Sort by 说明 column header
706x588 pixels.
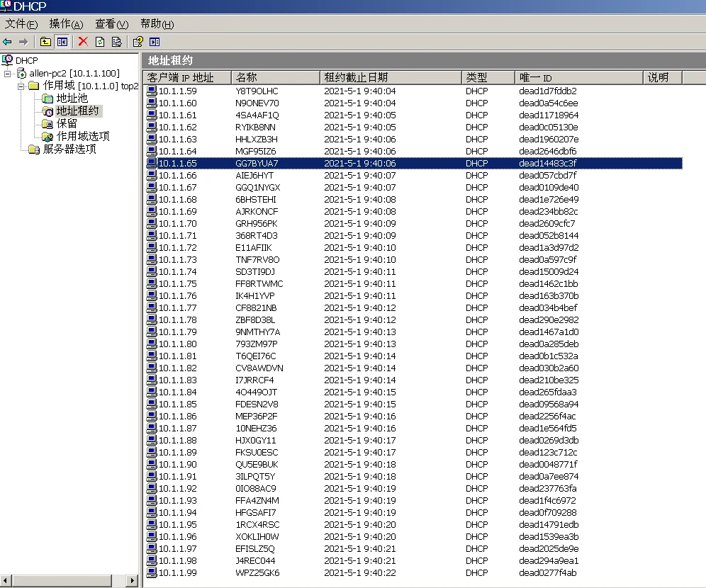point(663,77)
